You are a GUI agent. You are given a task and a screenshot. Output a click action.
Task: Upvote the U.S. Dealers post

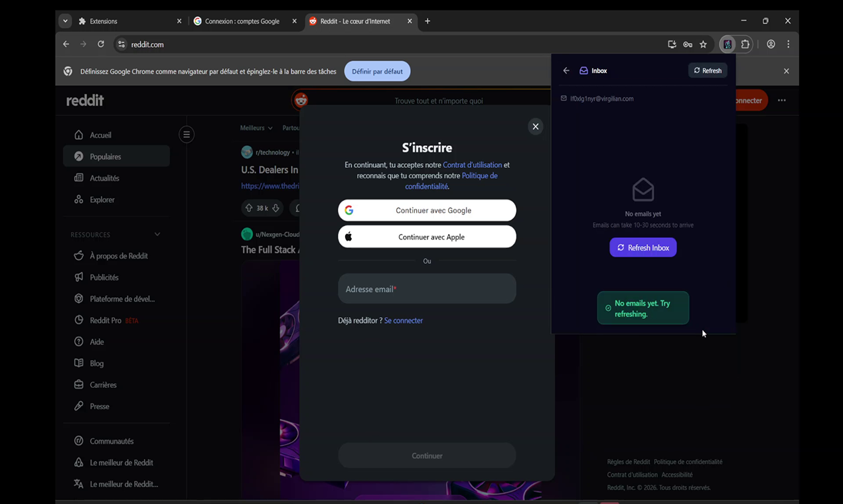[x=248, y=208]
